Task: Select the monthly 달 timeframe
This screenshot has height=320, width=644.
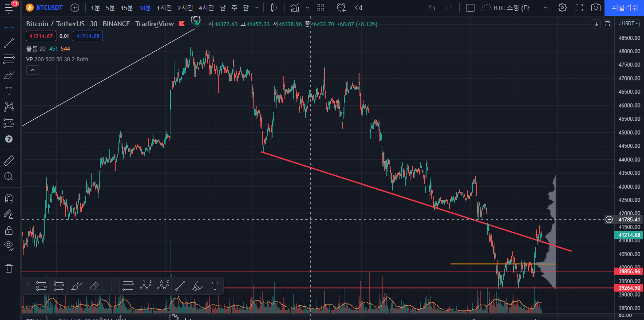Action: (x=246, y=8)
